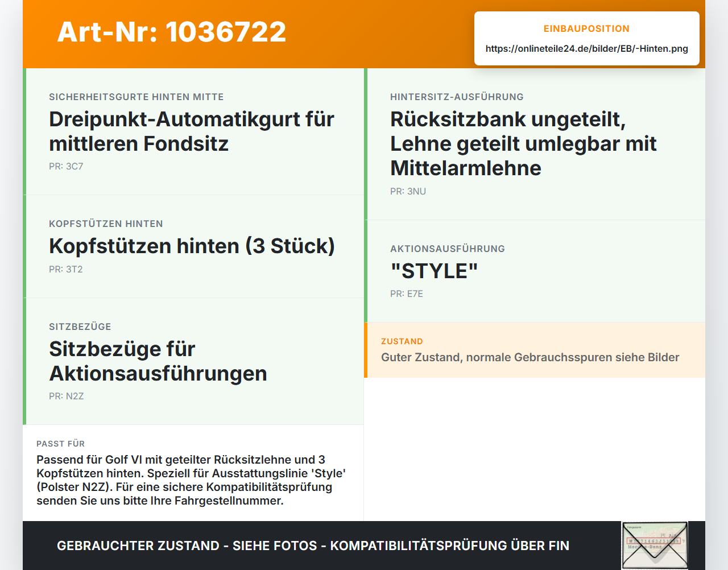728x570 pixels.
Task: Click the PR: N2Z code
Action: tap(67, 396)
